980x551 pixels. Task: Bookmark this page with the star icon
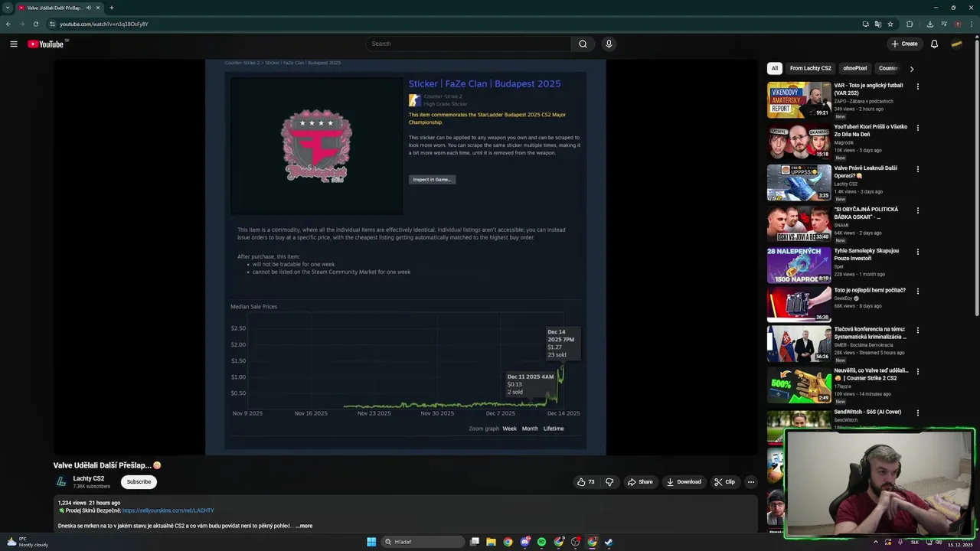[x=890, y=24]
